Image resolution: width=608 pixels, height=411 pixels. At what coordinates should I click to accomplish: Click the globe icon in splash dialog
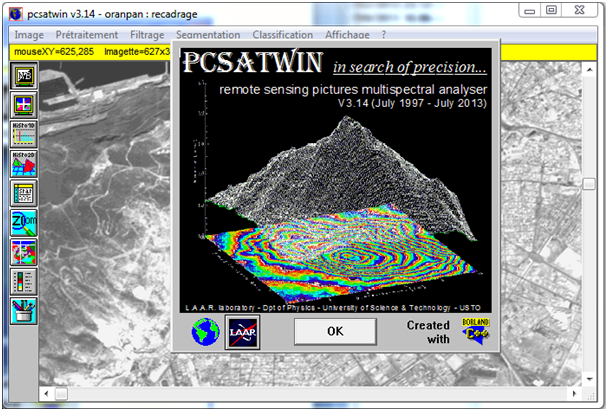[207, 331]
